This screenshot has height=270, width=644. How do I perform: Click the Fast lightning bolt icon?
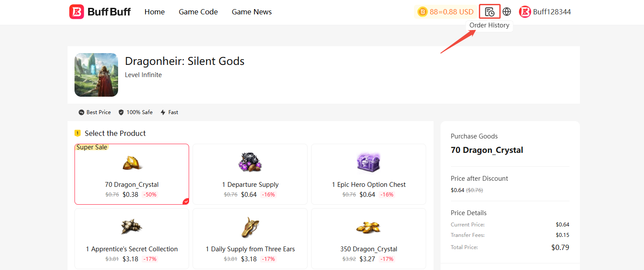coord(163,112)
